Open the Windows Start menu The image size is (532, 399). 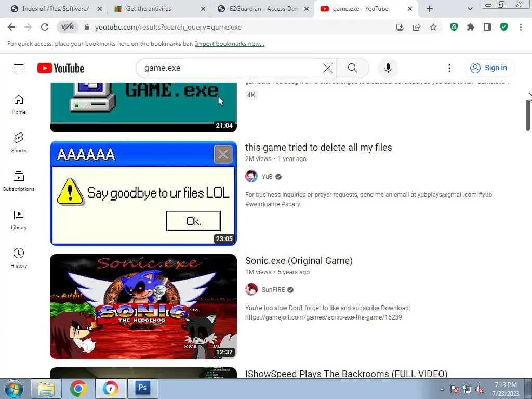pos(14,389)
